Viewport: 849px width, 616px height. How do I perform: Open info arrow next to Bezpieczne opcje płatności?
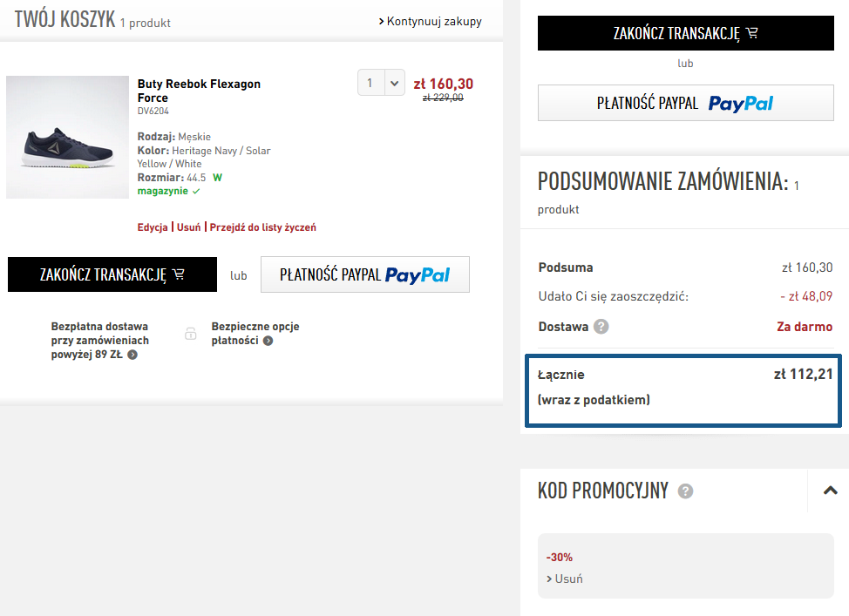268,341
